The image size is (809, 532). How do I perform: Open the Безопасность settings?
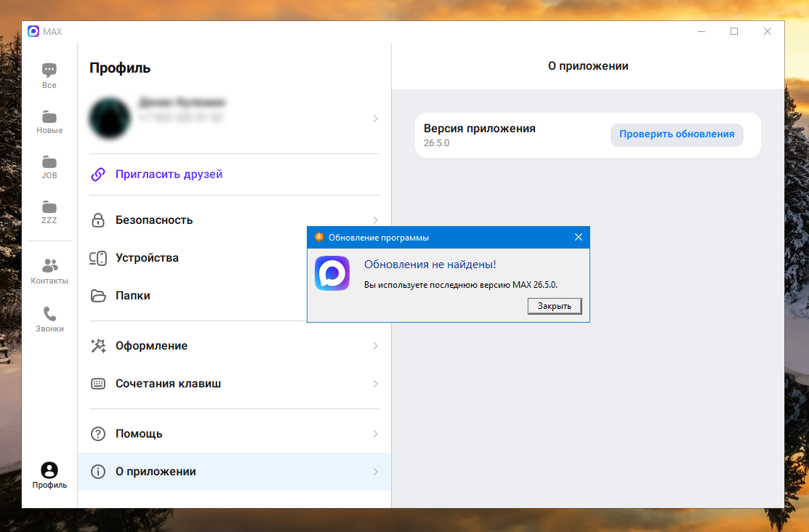pyautogui.click(x=234, y=219)
